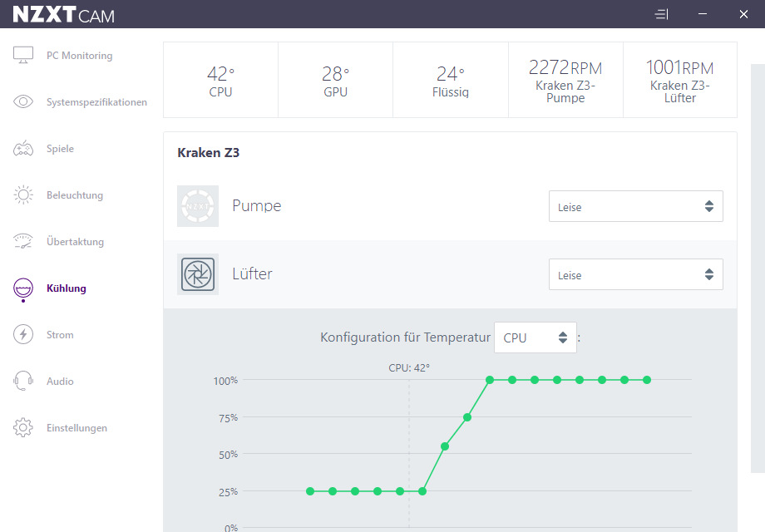The height and width of the screenshot is (532, 765).
Task: Change temperature source CPU dropdown
Action: pos(535,337)
